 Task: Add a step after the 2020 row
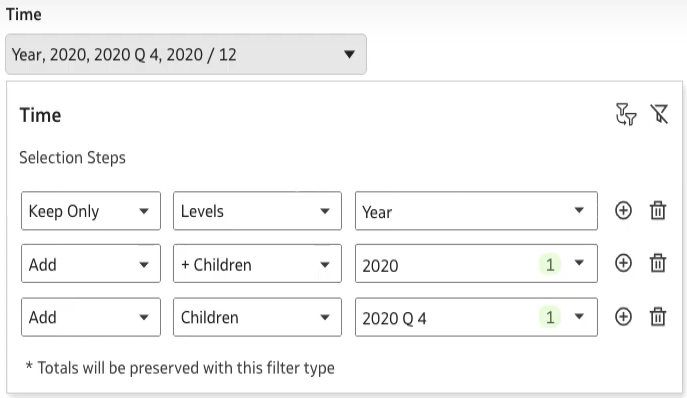[x=623, y=263]
